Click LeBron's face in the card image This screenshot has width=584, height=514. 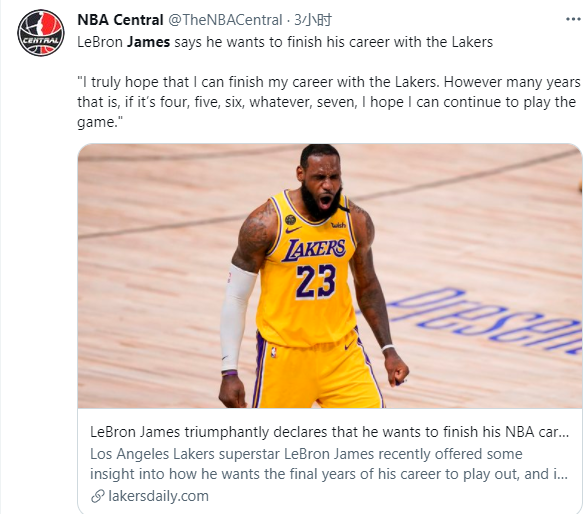point(323,186)
